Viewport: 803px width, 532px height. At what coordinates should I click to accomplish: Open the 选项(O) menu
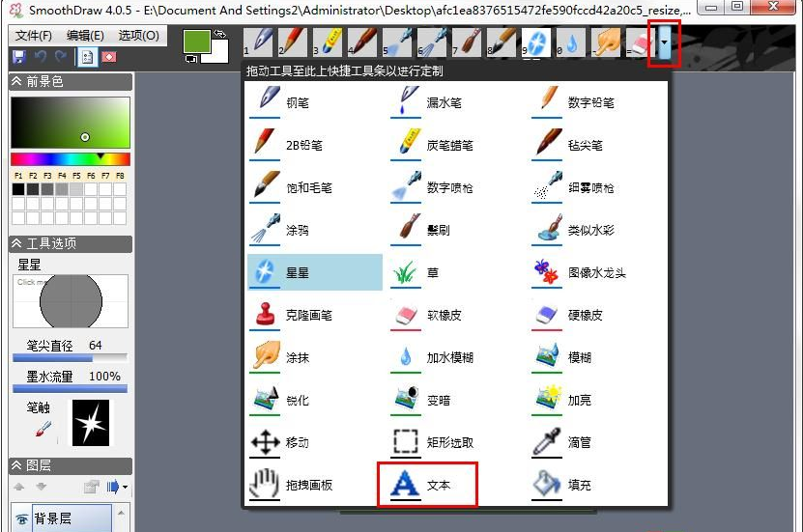coord(138,36)
